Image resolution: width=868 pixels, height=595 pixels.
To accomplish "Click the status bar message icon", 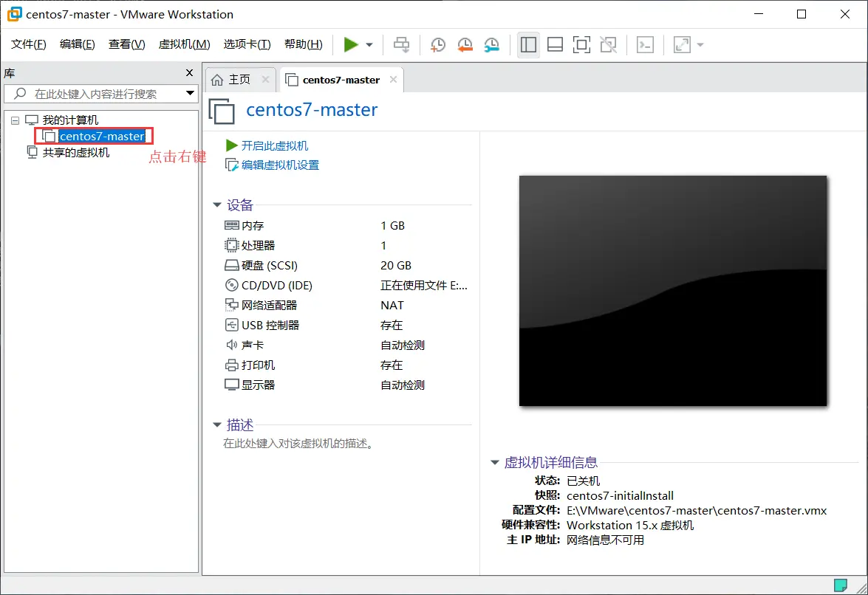I will pyautogui.click(x=841, y=585).
